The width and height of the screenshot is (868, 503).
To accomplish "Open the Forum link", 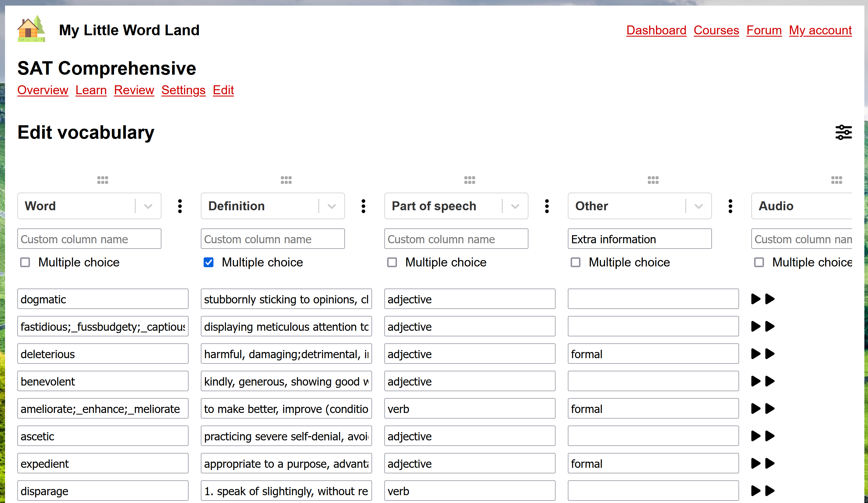I will 764,30.
